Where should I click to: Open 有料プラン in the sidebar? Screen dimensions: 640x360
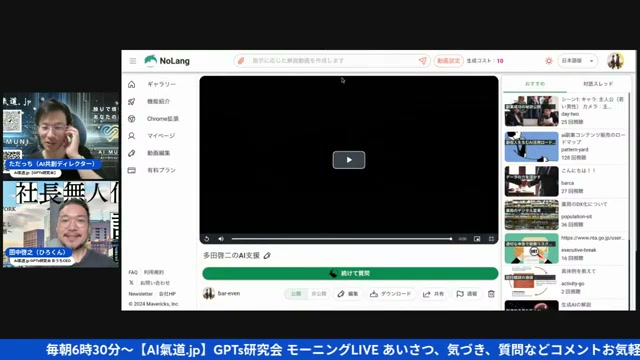click(x=162, y=170)
